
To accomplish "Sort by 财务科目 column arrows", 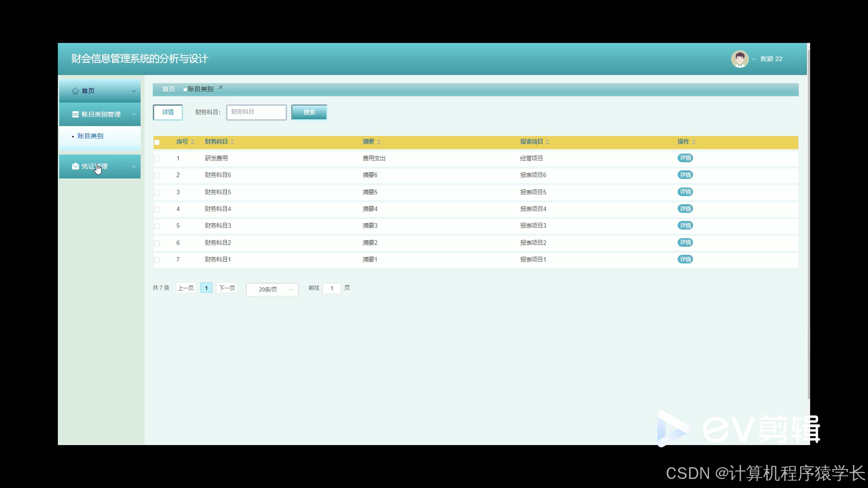I will [232, 142].
